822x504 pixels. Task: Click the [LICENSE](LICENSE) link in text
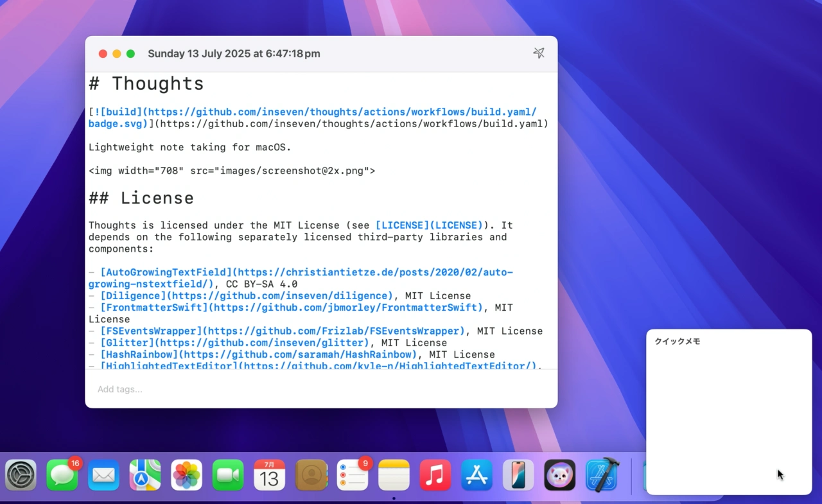(428, 225)
